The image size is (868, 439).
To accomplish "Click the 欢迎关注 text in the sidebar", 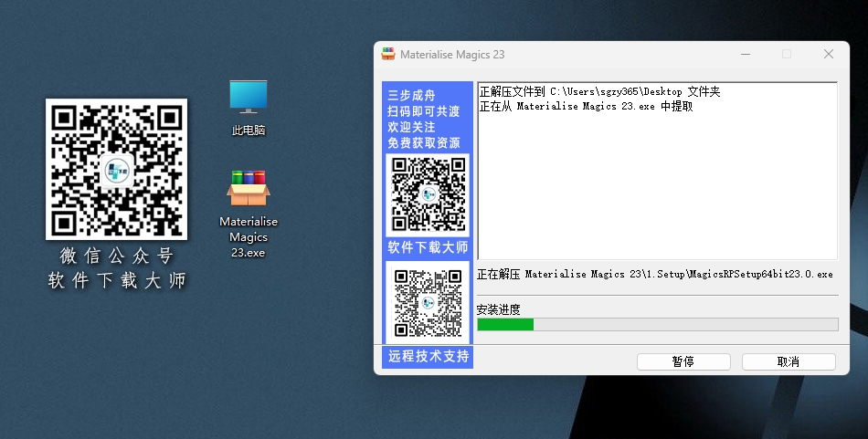I will (x=411, y=127).
